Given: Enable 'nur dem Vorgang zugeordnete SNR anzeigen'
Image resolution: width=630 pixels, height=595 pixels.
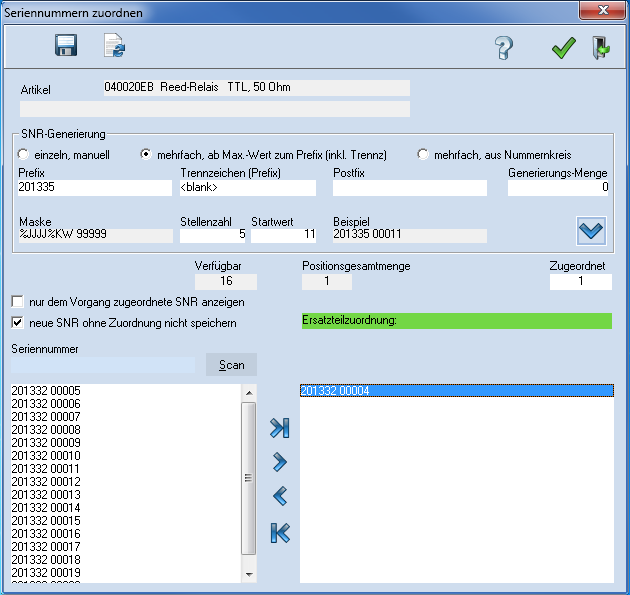Looking at the screenshot, I should coord(17,301).
